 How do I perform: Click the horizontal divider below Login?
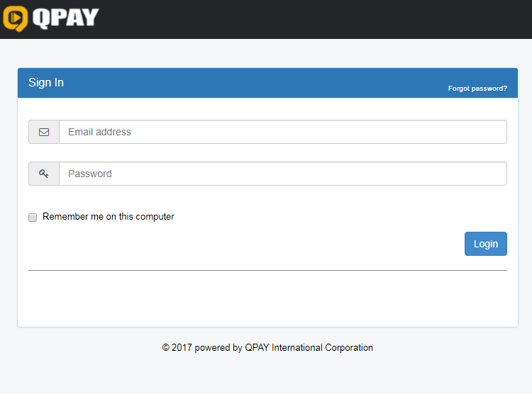click(x=267, y=270)
